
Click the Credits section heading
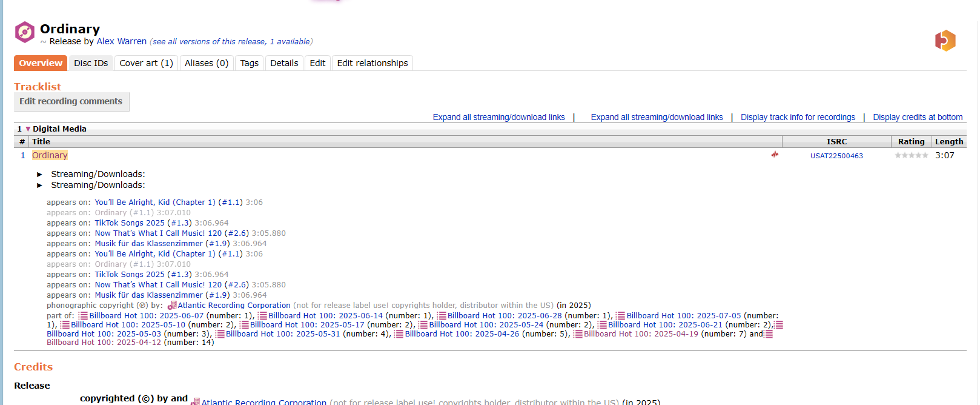tap(33, 367)
